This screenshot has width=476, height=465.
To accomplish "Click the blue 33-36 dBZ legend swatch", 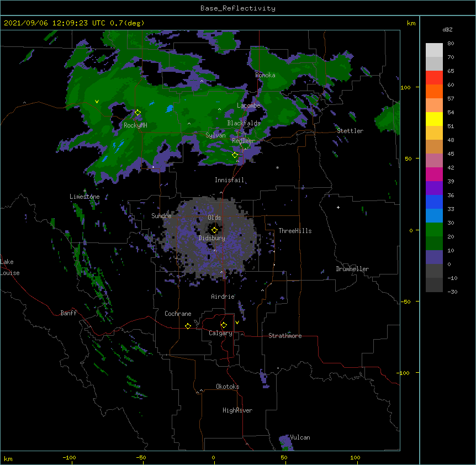I will click(x=434, y=202).
